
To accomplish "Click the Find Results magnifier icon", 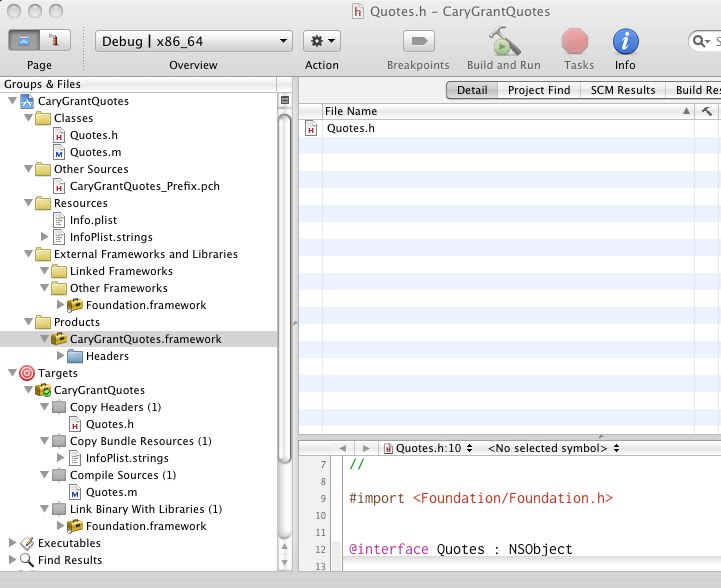I will point(27,560).
